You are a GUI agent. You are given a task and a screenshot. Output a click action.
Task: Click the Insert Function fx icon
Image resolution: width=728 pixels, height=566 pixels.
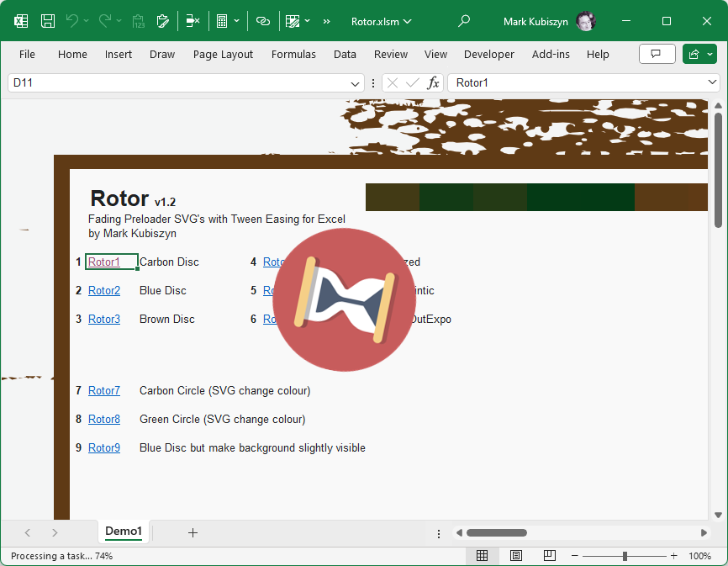click(433, 82)
